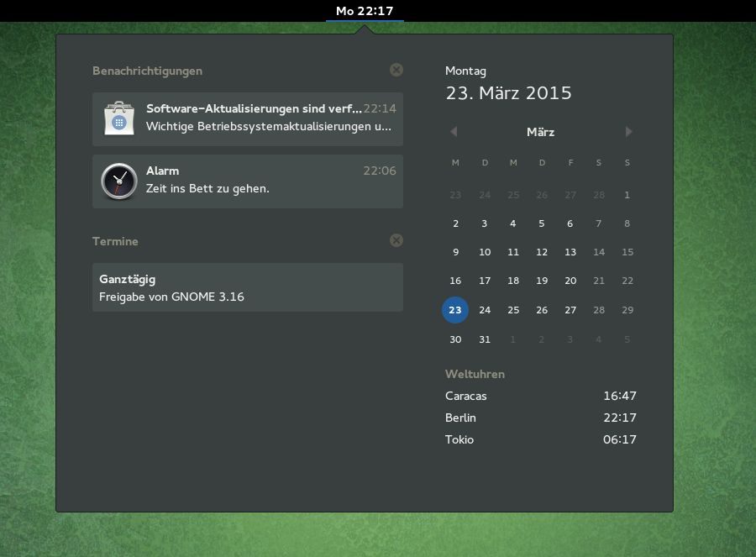This screenshot has height=557, width=756.
Task: Open the Tokio world clock entry
Action: (540, 439)
